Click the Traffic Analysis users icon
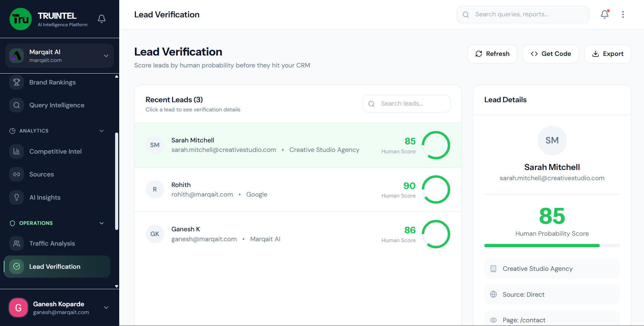This screenshot has height=326, width=644. (x=16, y=243)
